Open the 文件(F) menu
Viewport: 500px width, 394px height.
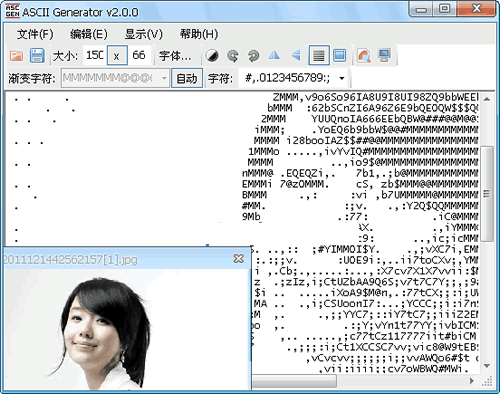[x=35, y=34]
